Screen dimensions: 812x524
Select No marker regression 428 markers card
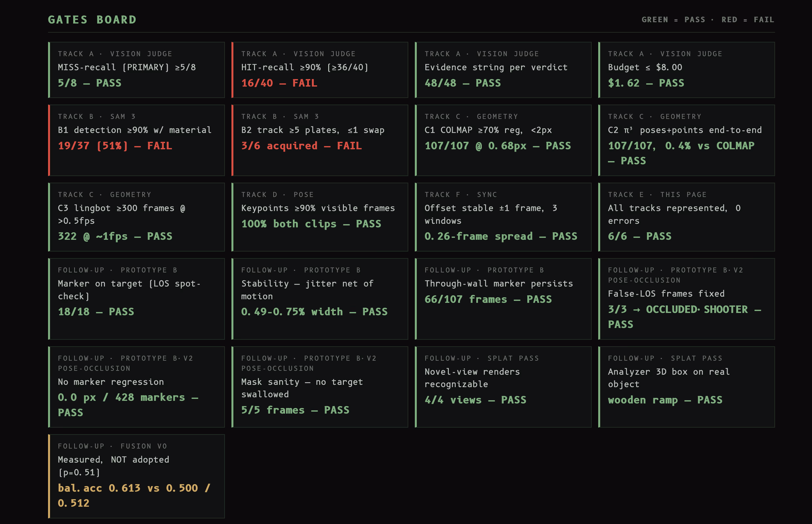pyautogui.click(x=136, y=387)
